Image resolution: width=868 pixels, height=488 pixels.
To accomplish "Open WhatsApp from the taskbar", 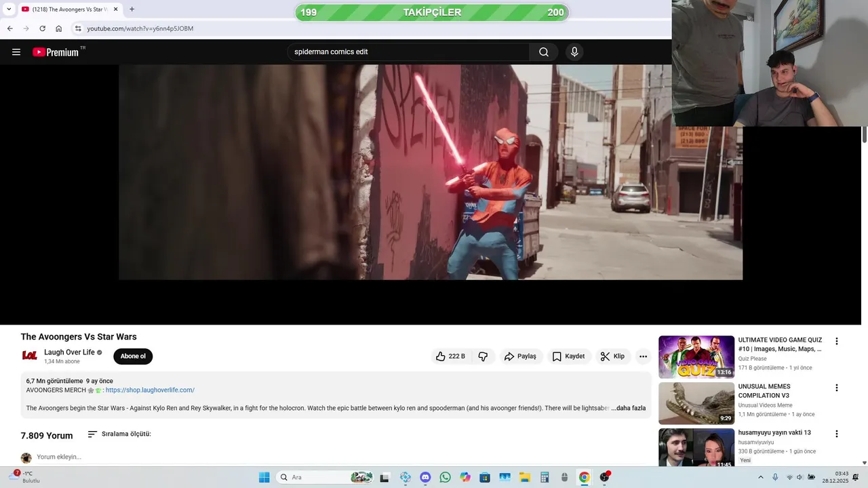I will point(445,477).
